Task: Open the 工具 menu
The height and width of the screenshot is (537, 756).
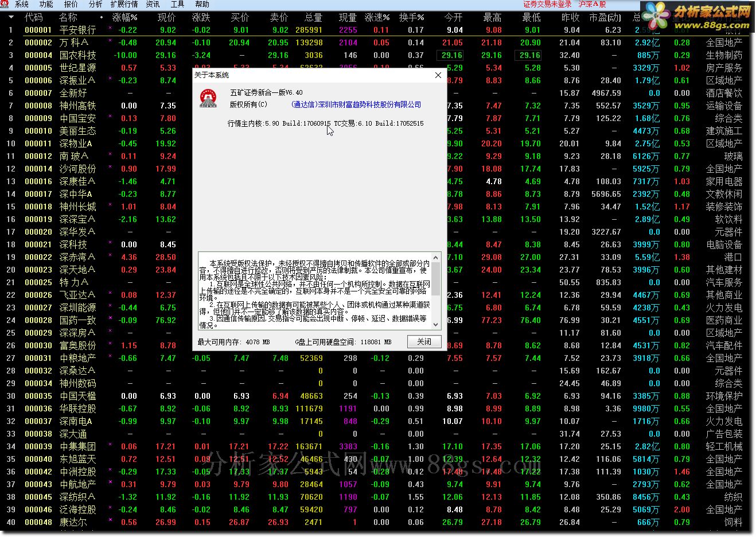Action: (x=177, y=4)
